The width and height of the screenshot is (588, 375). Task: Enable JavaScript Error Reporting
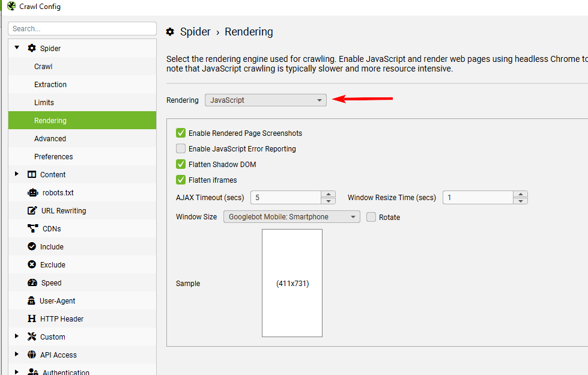(x=181, y=148)
